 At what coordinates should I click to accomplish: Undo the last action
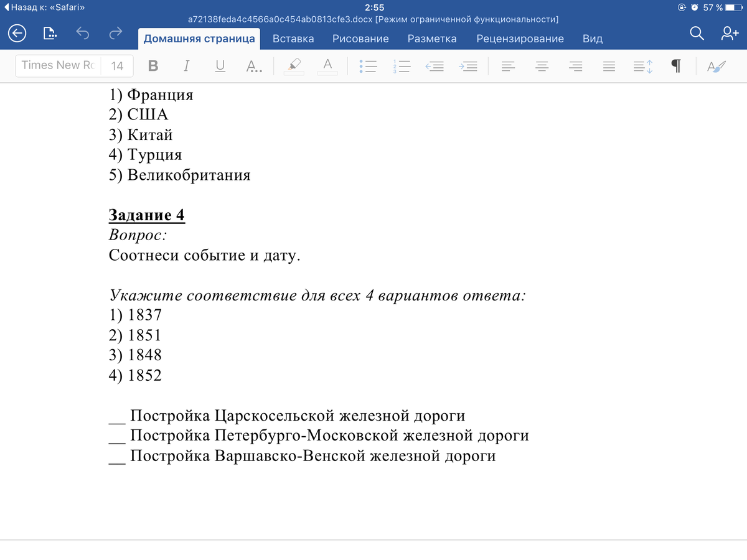click(83, 34)
